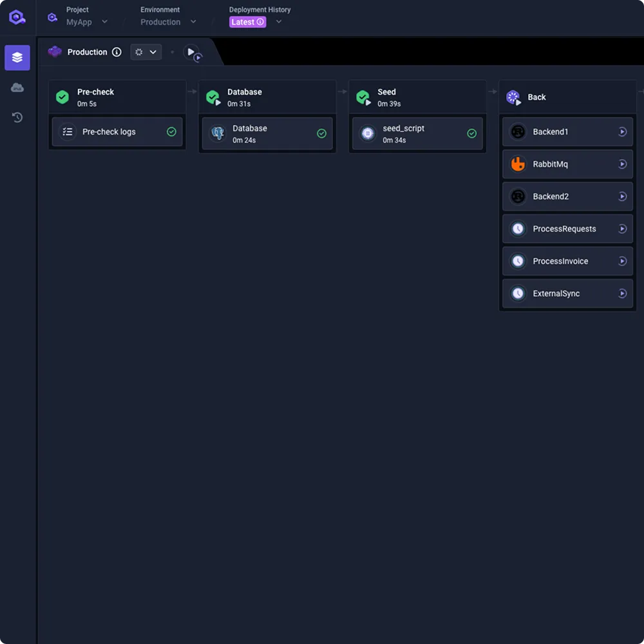Open the seed_script job card
The width and height of the screenshot is (644, 644).
pyautogui.click(x=418, y=133)
